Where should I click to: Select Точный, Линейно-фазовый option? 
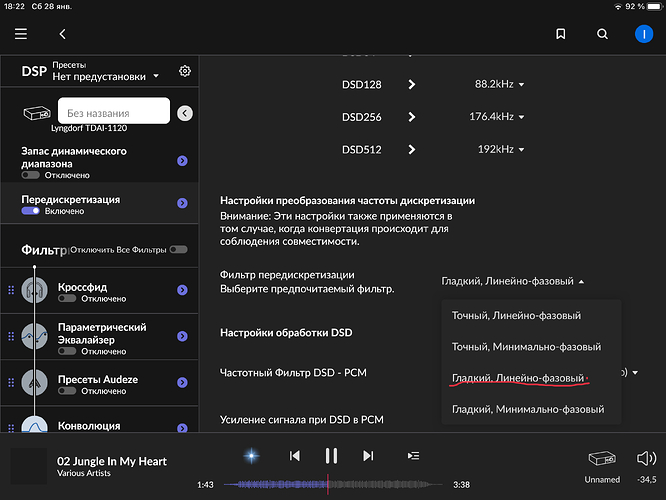click(531, 316)
